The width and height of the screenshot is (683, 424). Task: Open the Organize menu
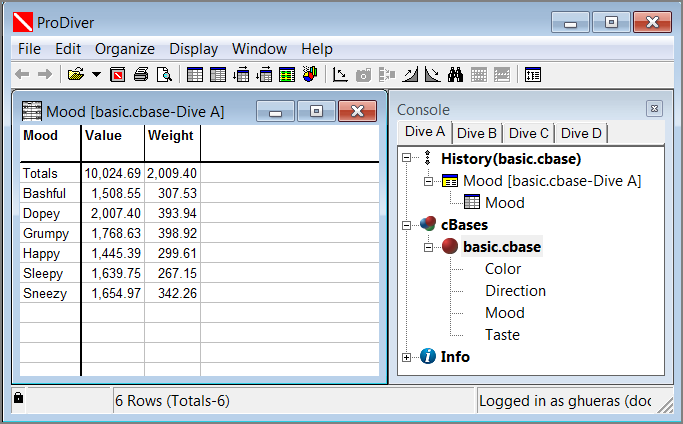125,49
